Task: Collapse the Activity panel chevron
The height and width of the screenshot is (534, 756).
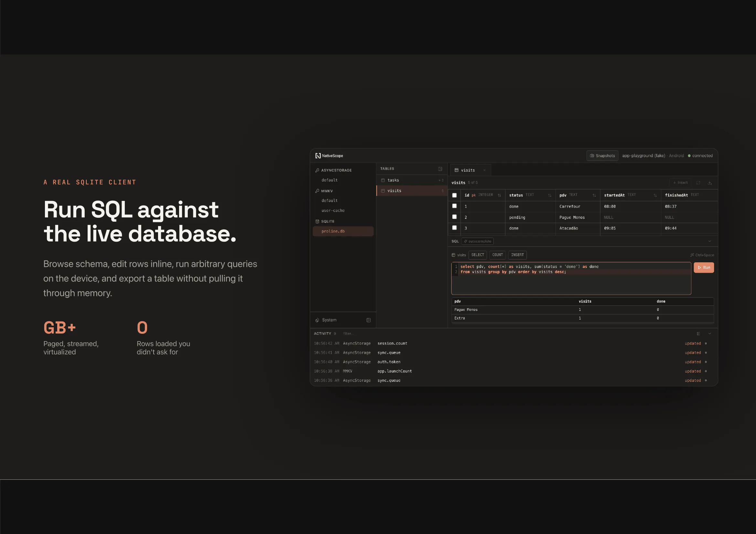Action: [x=710, y=334]
